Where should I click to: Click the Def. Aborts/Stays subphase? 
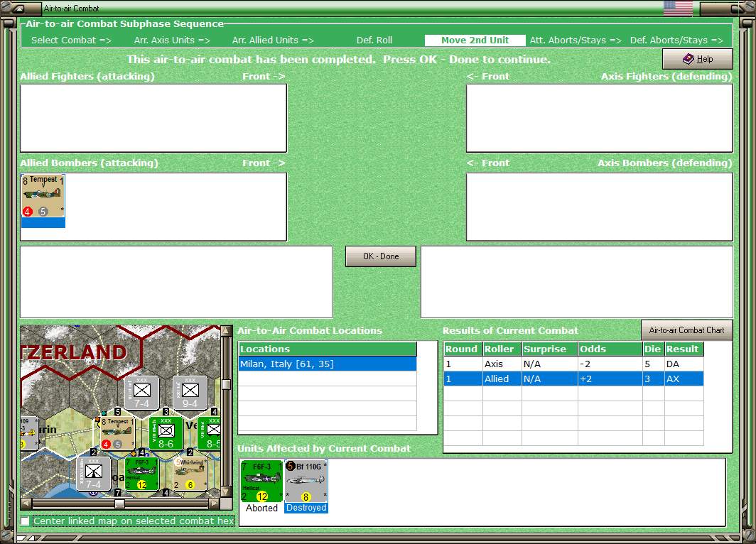pos(676,40)
